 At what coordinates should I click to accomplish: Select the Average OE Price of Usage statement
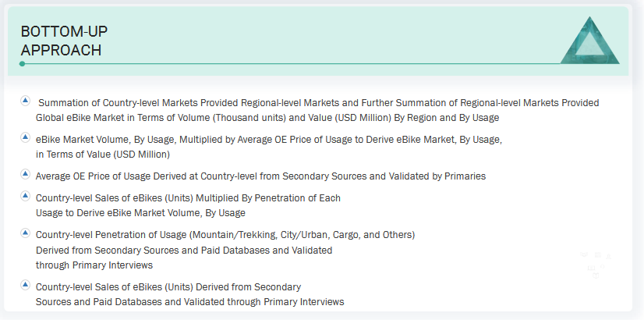260,176
